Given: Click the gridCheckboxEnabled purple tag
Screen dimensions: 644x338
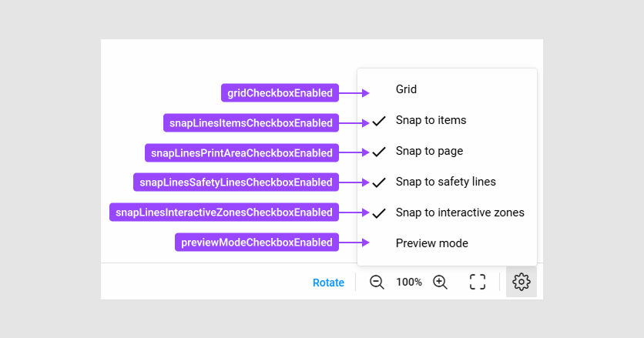Looking at the screenshot, I should [280, 93].
